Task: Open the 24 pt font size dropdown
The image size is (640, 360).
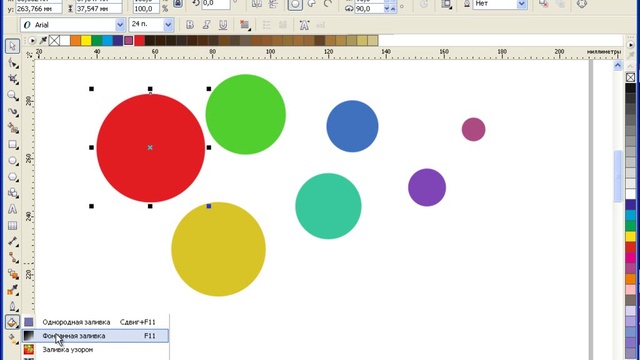Action: tap(168, 25)
